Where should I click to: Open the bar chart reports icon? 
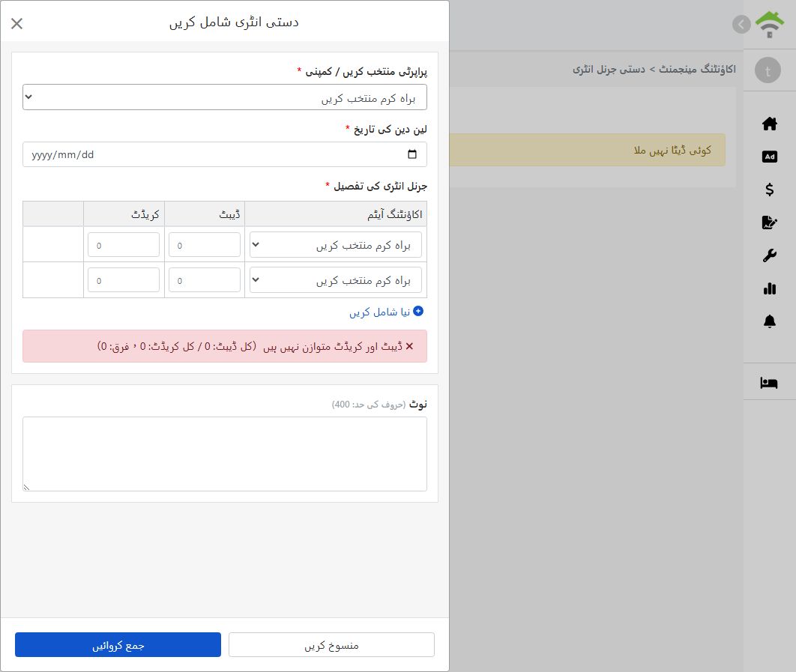(770, 288)
